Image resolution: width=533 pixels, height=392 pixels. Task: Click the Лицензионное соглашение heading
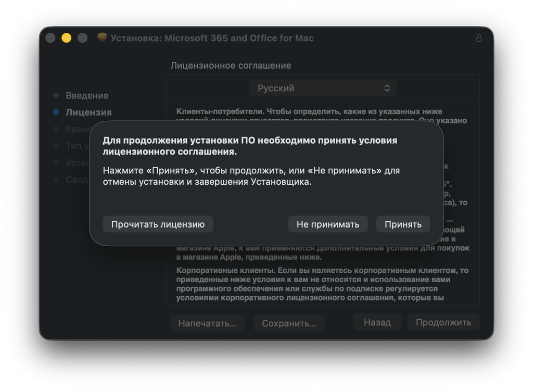231,65
